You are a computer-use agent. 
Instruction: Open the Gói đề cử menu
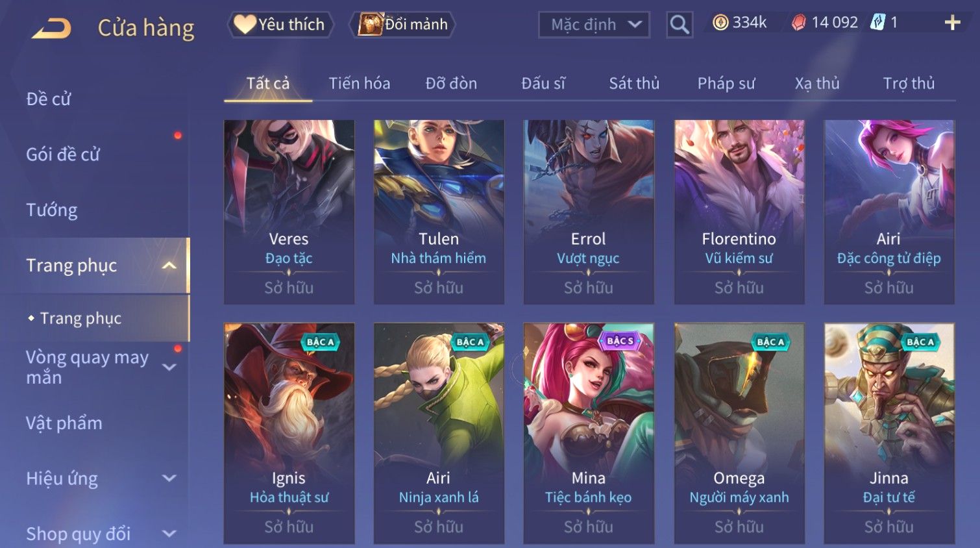click(63, 155)
